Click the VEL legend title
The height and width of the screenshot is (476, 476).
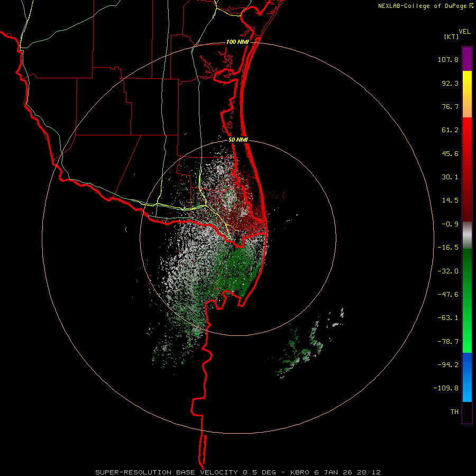point(464,32)
